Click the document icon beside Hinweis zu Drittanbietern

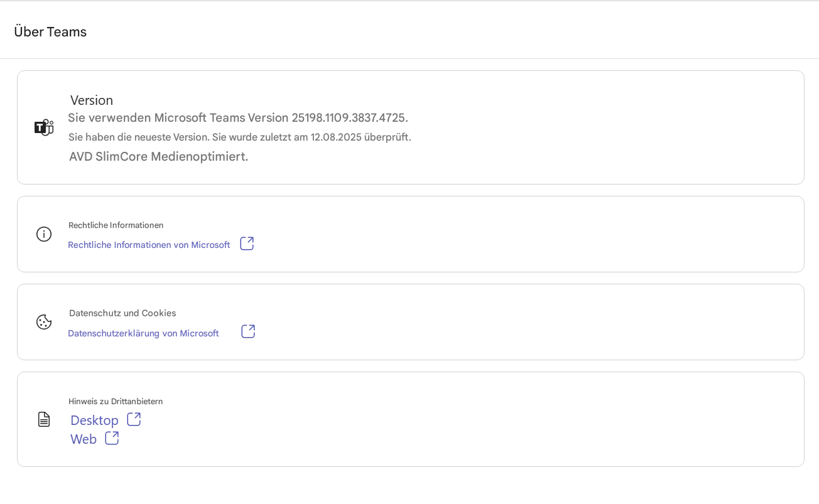point(44,419)
